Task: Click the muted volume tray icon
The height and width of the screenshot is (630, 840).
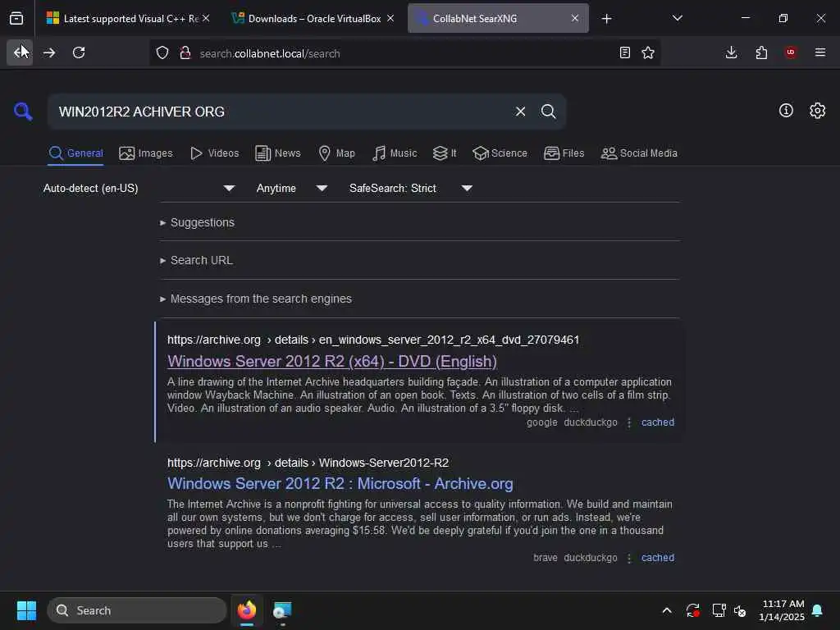Action: (x=741, y=610)
